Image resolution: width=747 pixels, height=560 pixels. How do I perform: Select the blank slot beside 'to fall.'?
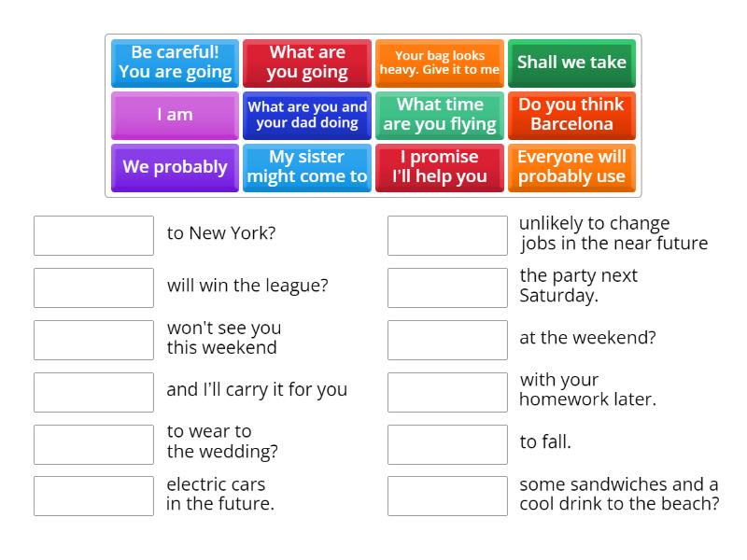(447, 444)
